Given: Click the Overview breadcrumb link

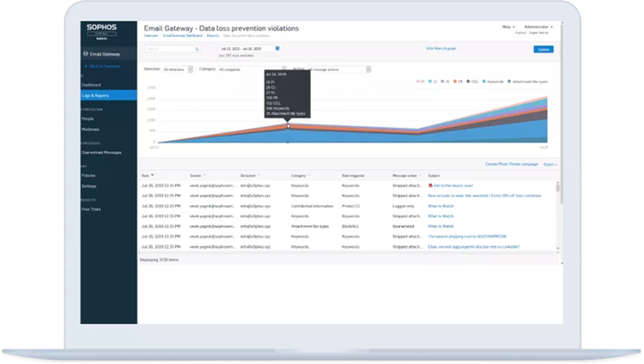Looking at the screenshot, I should [x=151, y=36].
